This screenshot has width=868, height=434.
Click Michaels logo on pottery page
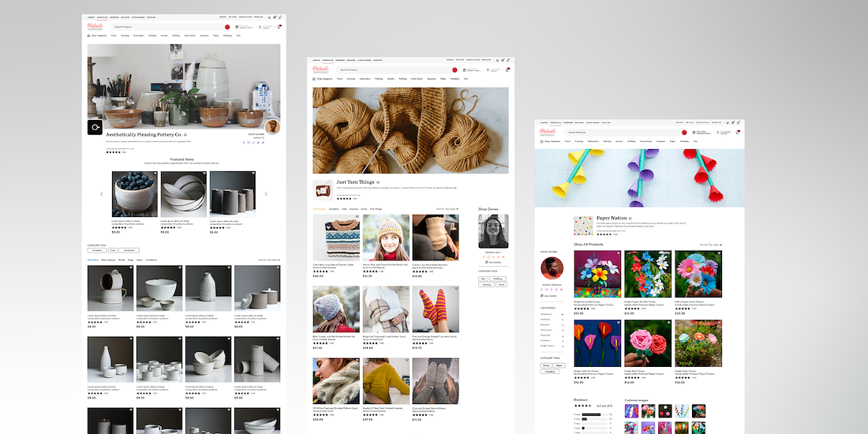pos(95,26)
